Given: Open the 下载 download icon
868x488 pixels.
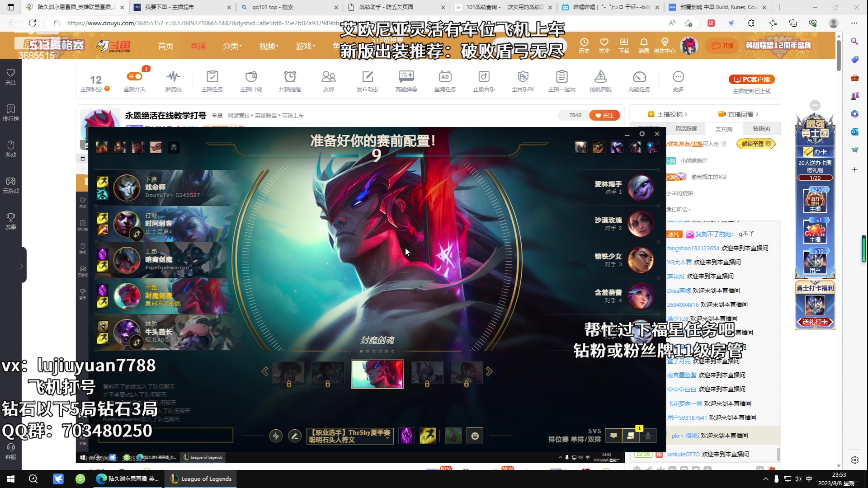Looking at the screenshot, I should click(x=624, y=45).
